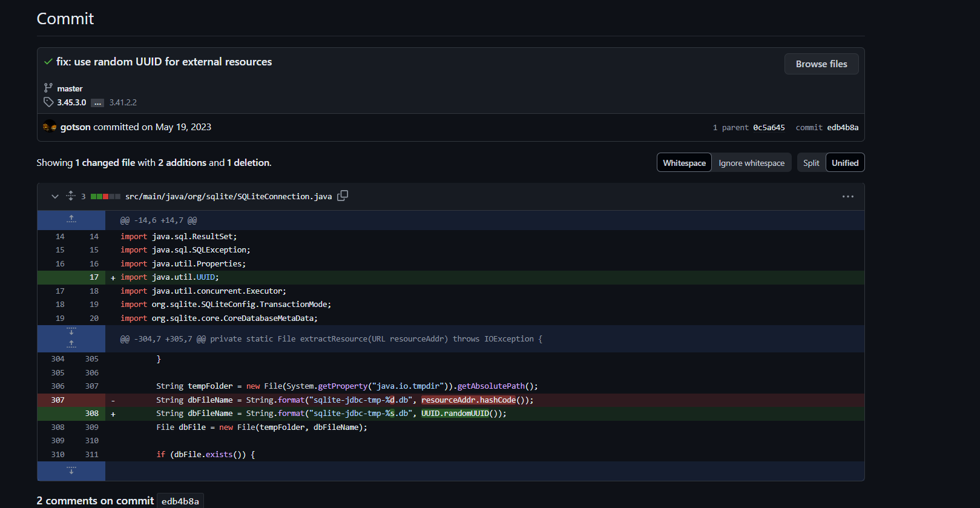Image resolution: width=980 pixels, height=508 pixels.
Task: Open parent commit 0c5a645
Action: tap(769, 128)
